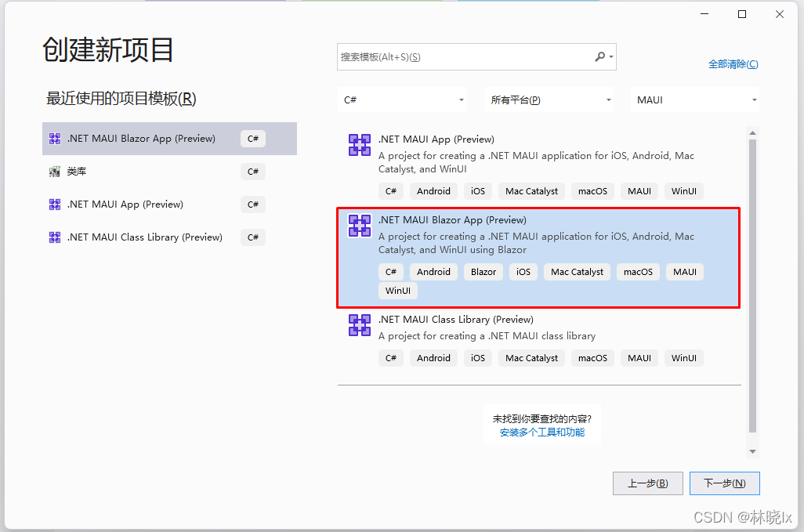
Task: Click the 上一步 back button
Action: (647, 483)
